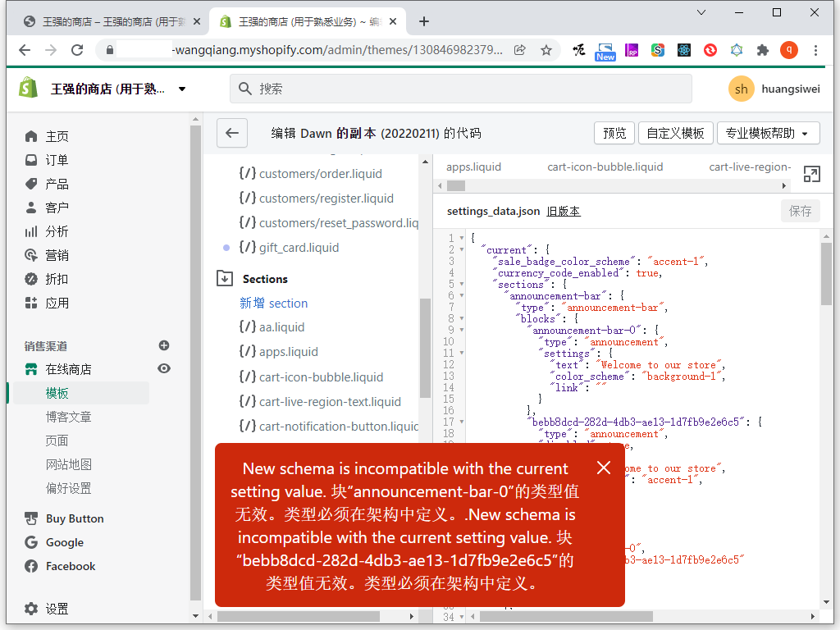This screenshot has height=630, width=840.
Task: Collapse the Sections folder
Action: 225,279
